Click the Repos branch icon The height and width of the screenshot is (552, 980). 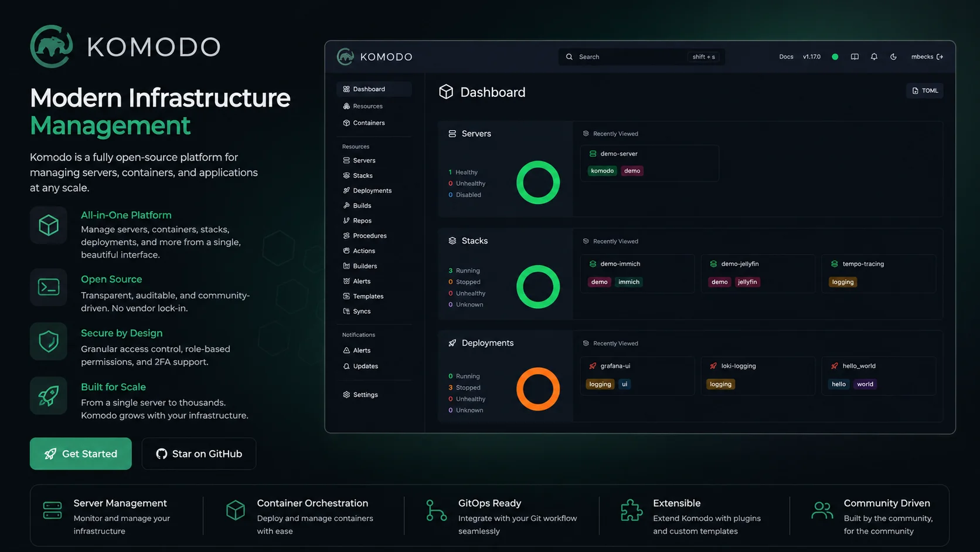[x=346, y=221]
